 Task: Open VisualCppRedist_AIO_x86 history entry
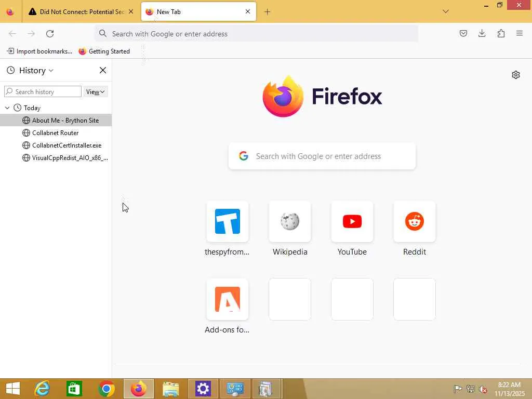coord(56,158)
